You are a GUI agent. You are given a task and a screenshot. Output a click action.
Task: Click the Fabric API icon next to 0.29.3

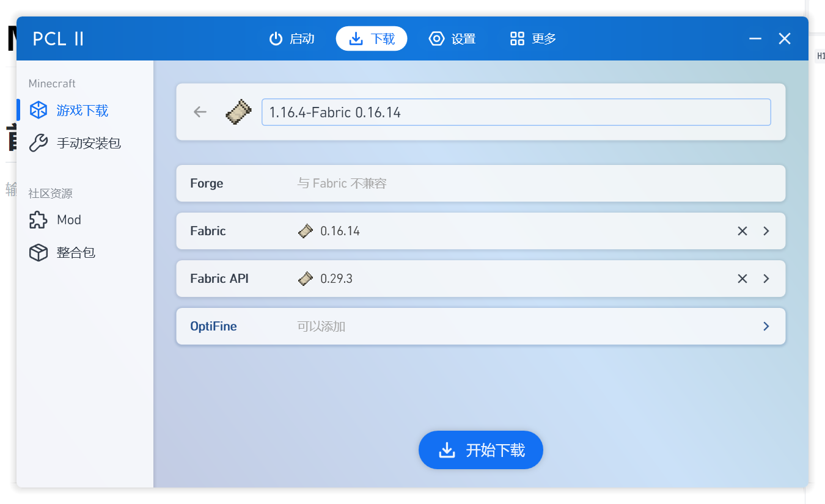306,279
